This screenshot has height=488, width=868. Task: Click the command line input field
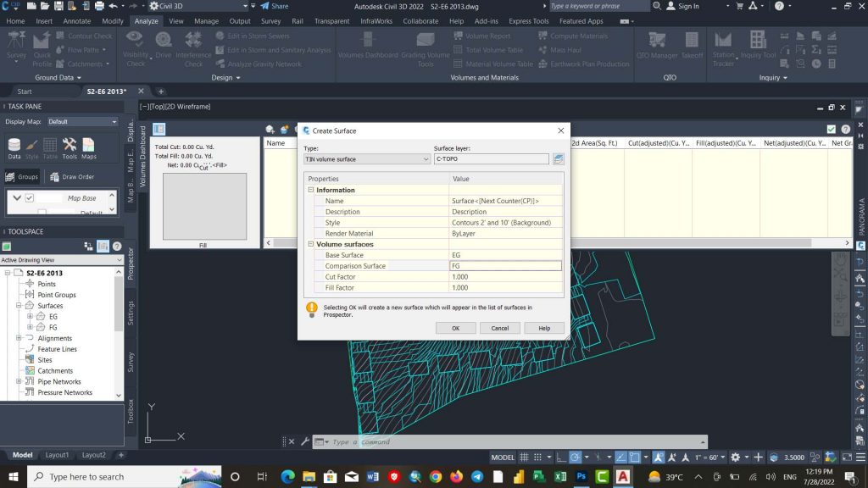[515, 441]
